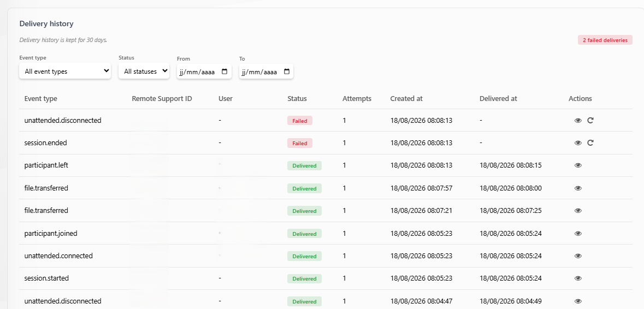Select the participant.joined event type cell

[51, 234]
